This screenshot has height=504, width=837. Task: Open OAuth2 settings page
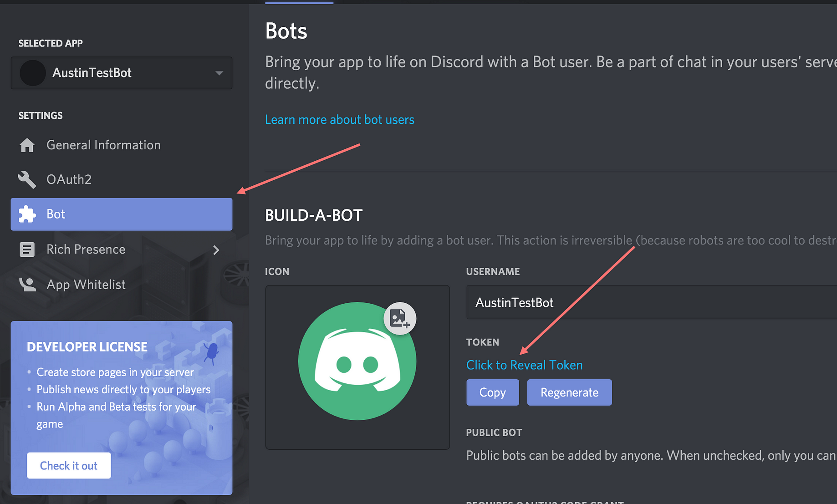click(122, 179)
